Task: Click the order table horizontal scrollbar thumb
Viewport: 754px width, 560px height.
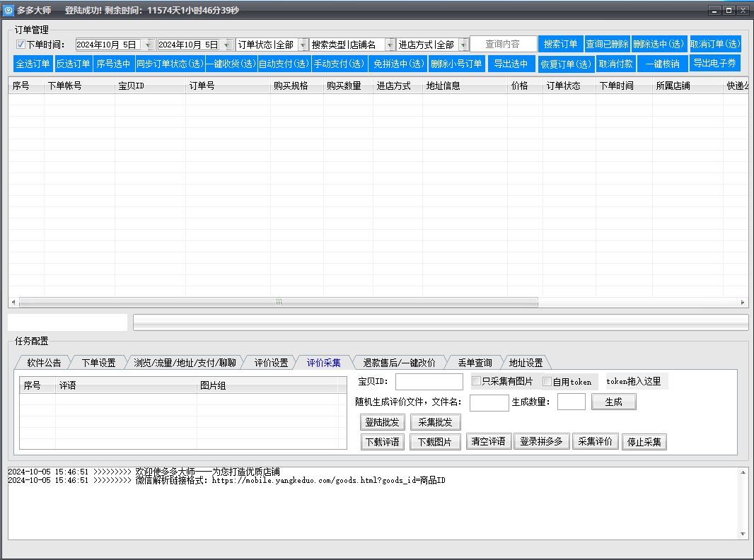Action: pyautogui.click(x=278, y=302)
